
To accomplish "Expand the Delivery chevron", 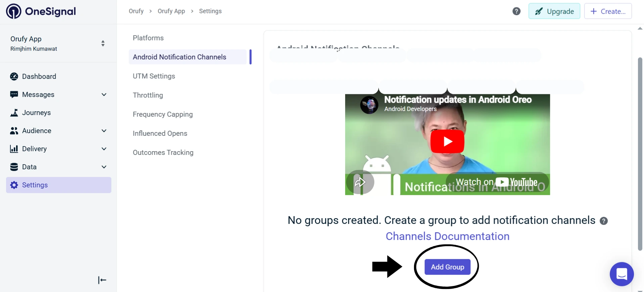I will [x=104, y=149].
